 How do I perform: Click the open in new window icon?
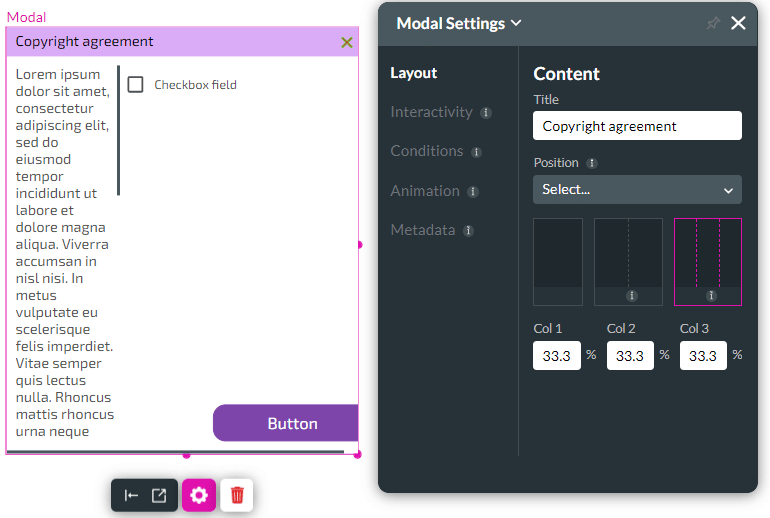[159, 495]
